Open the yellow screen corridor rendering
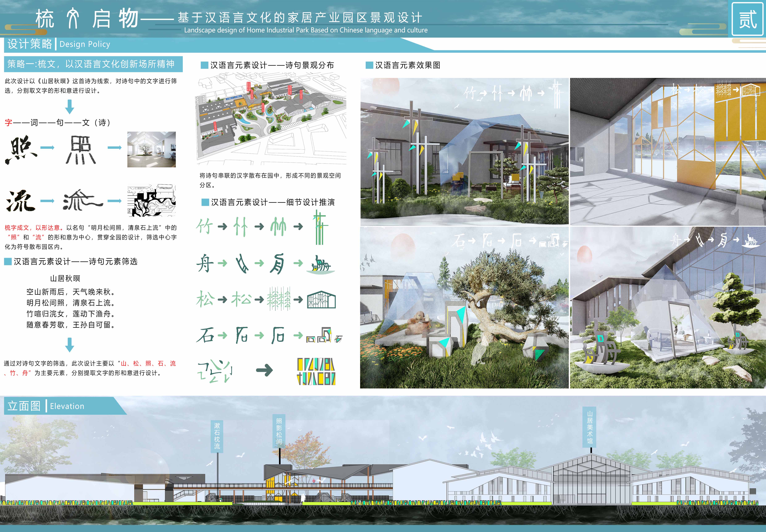This screenshot has height=532, width=766. pos(668,151)
